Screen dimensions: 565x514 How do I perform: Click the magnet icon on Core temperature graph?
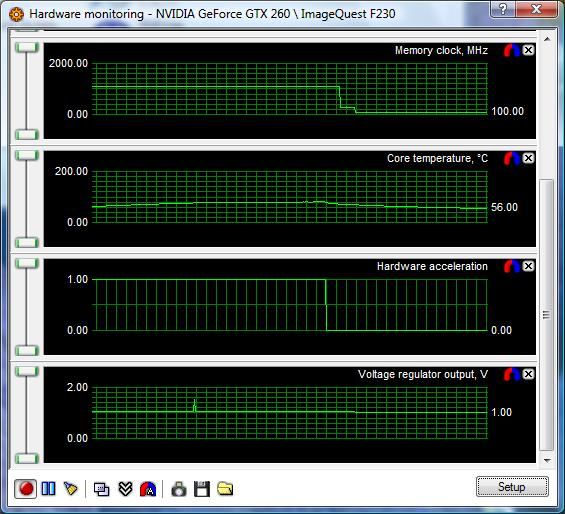click(512, 158)
